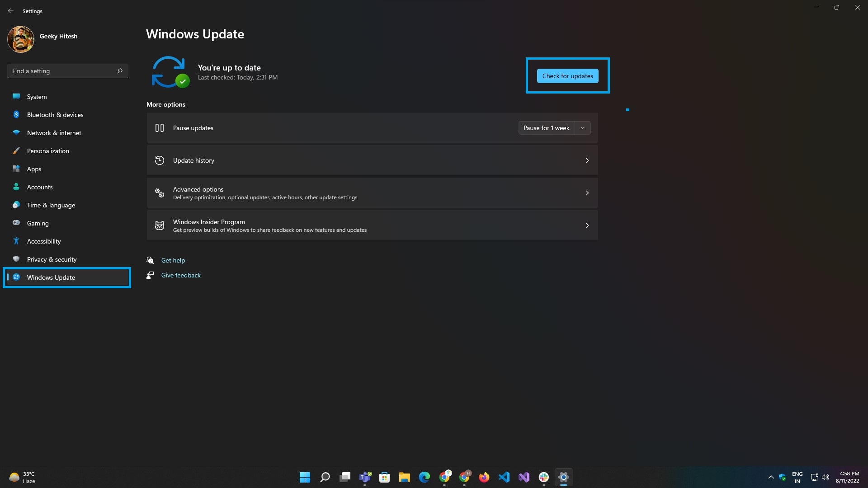Click the ENG IN language indicator
Viewport: 868px width, 488px height.
[797, 477]
